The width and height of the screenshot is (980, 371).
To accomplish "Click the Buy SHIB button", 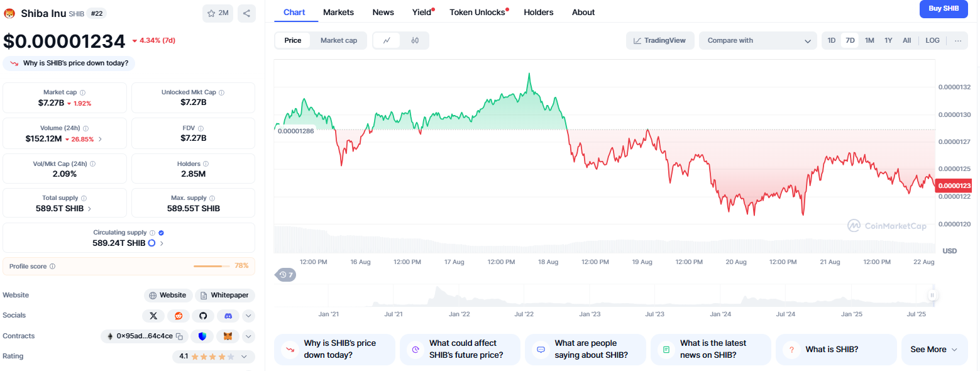I will point(944,8).
